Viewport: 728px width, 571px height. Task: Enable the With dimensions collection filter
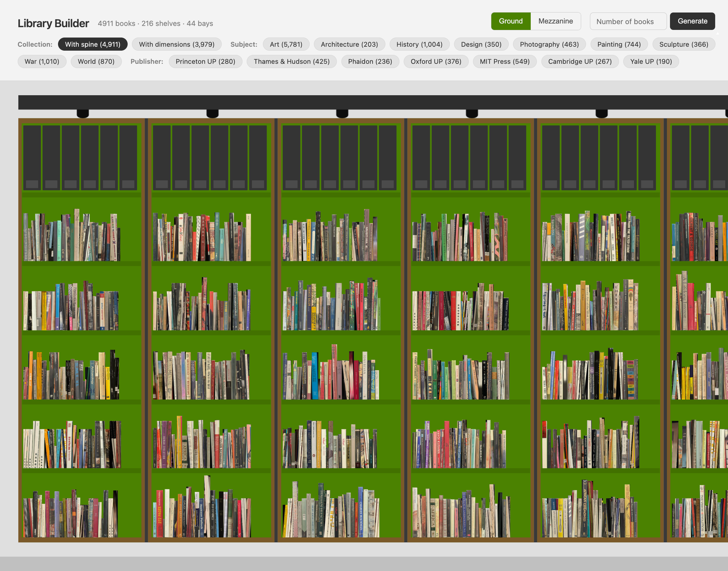(177, 44)
